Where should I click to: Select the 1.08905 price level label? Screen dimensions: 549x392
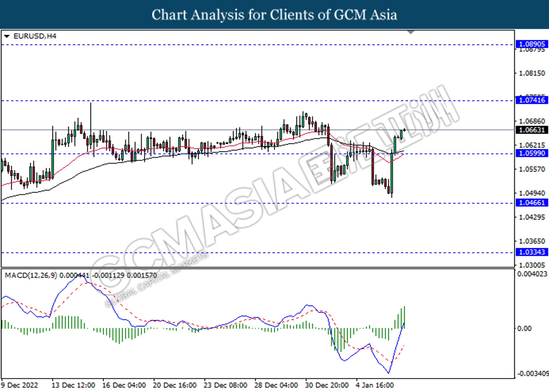coord(532,44)
